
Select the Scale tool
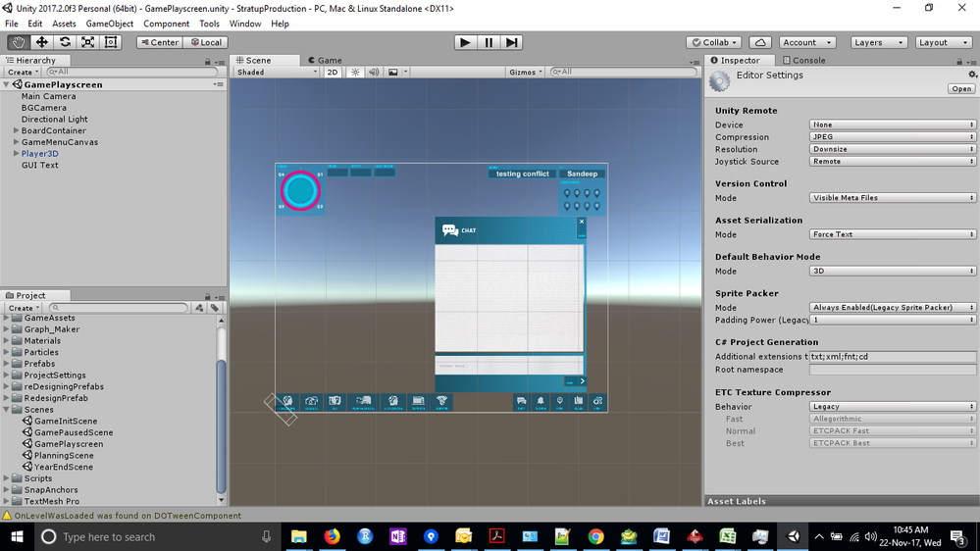(x=88, y=42)
